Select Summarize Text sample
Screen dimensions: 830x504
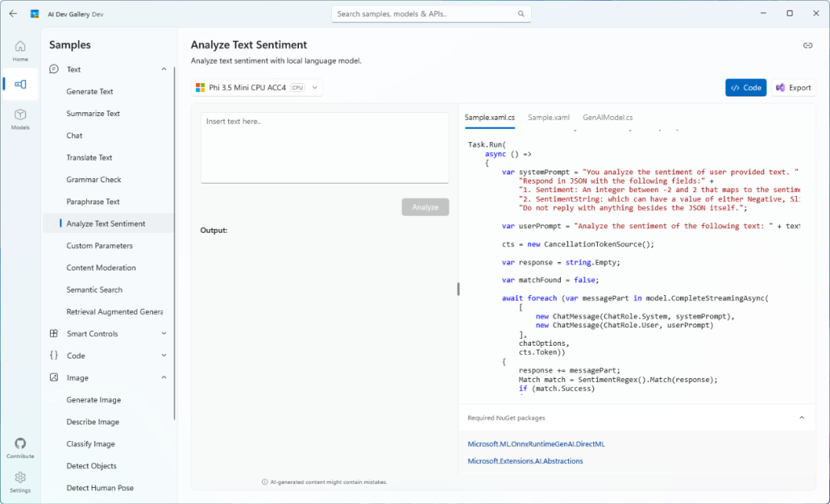[93, 114]
